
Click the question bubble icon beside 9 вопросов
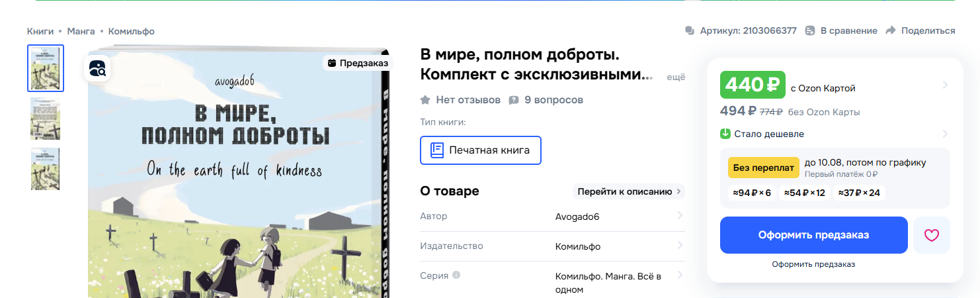(x=514, y=101)
